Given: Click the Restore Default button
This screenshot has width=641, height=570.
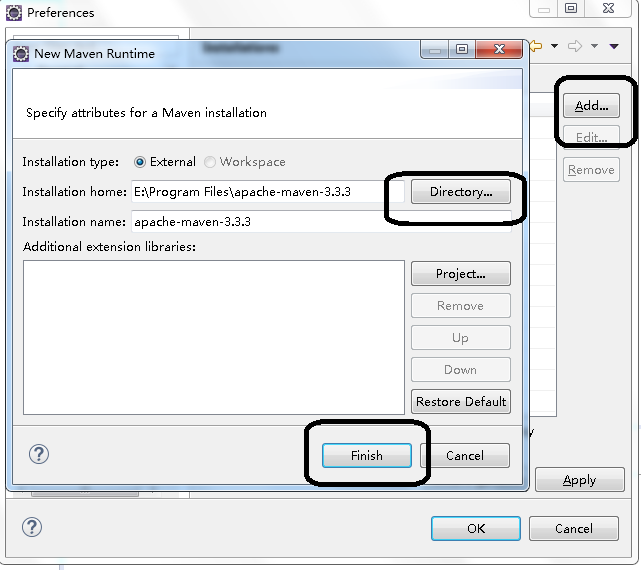Looking at the screenshot, I should (461, 402).
